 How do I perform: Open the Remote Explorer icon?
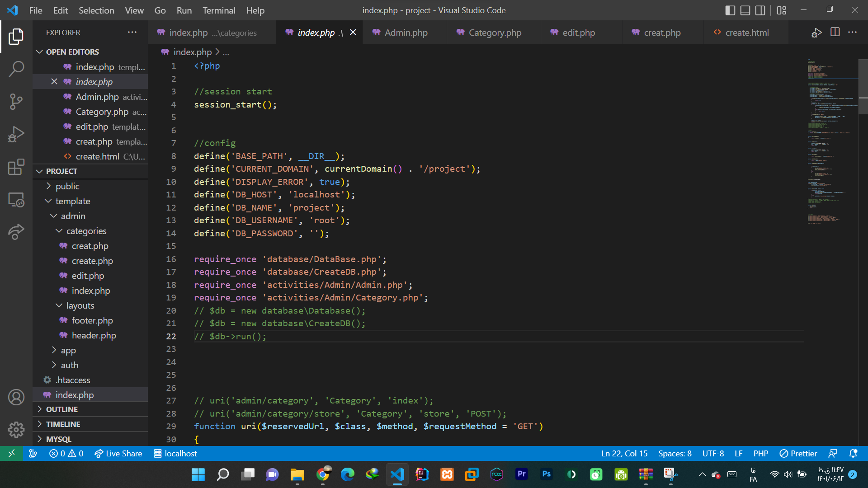(x=16, y=199)
